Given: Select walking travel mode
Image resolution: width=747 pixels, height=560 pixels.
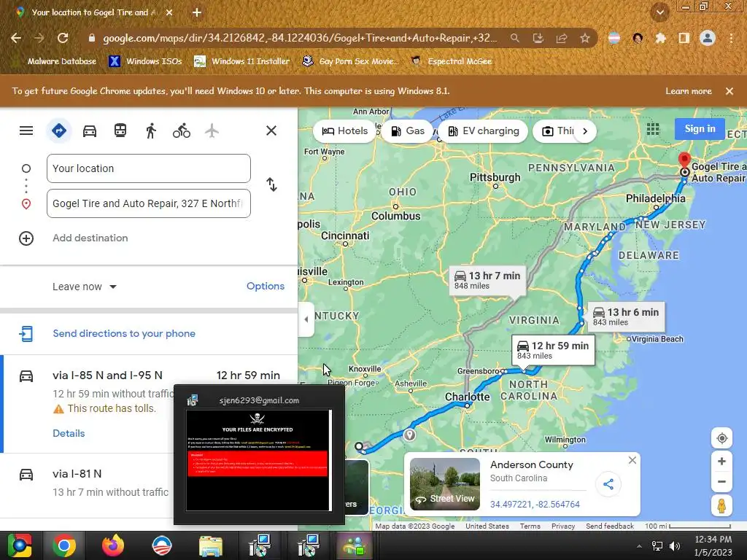Looking at the screenshot, I should tap(151, 131).
